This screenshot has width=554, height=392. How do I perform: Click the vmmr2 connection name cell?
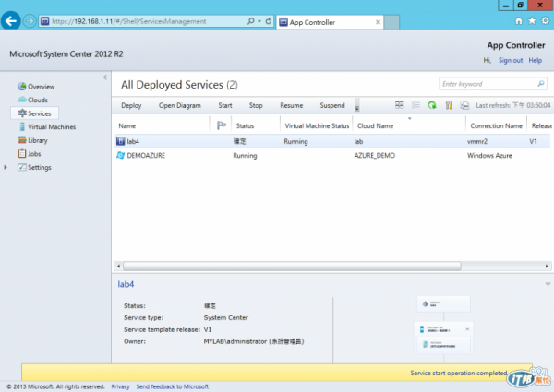tap(477, 141)
